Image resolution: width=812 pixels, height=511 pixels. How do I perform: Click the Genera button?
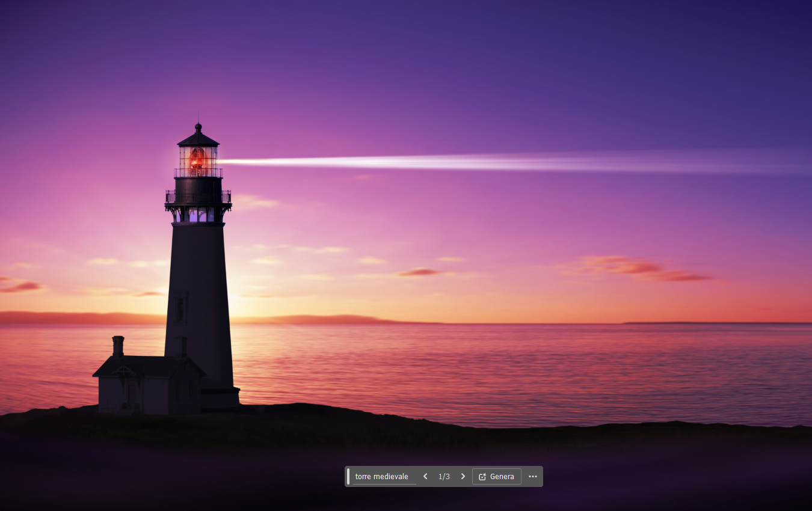(496, 476)
